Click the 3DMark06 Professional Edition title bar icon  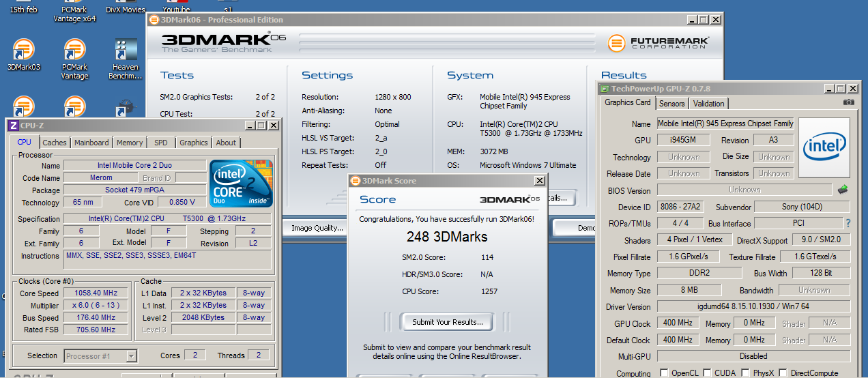(x=154, y=20)
